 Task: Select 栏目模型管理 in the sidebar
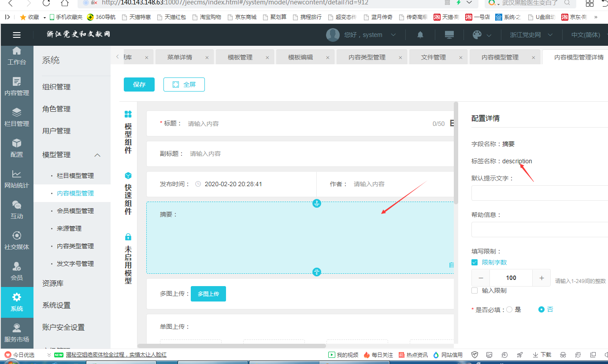(x=75, y=176)
